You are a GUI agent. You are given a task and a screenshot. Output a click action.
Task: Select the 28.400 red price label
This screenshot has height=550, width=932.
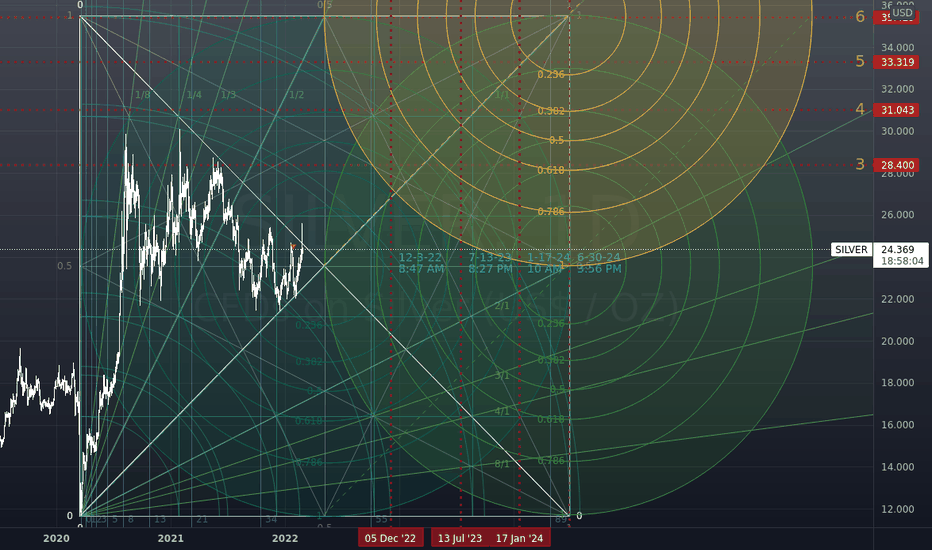(897, 165)
